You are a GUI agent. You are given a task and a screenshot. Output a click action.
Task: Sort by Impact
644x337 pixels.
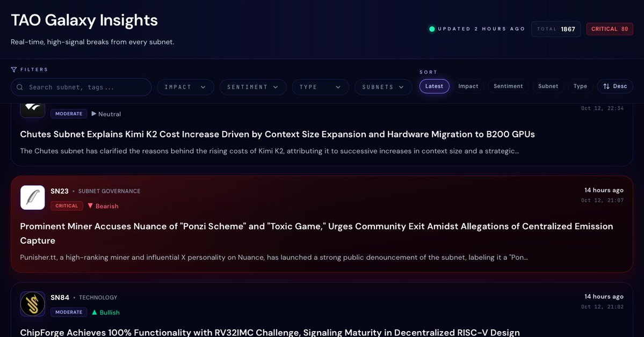468,86
